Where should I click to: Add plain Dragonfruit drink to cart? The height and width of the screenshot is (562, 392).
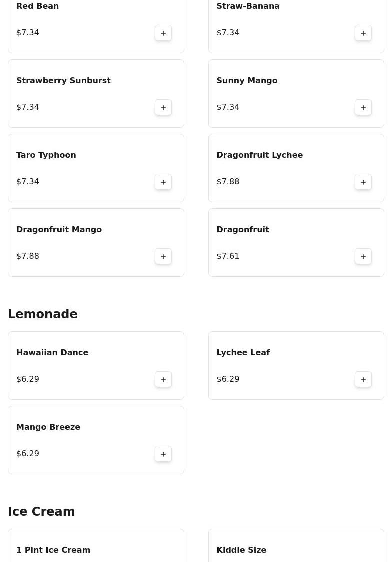363,257
